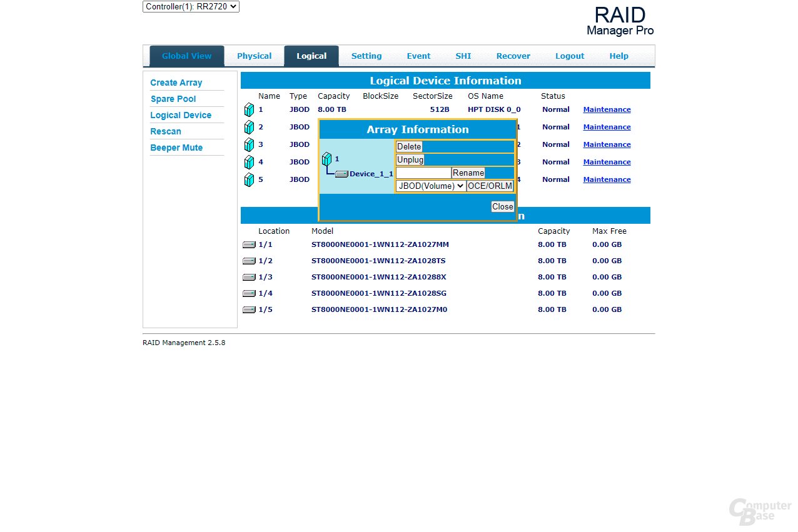Image resolution: width=798 pixels, height=532 pixels.
Task: Open the Setting tab
Action: point(366,56)
